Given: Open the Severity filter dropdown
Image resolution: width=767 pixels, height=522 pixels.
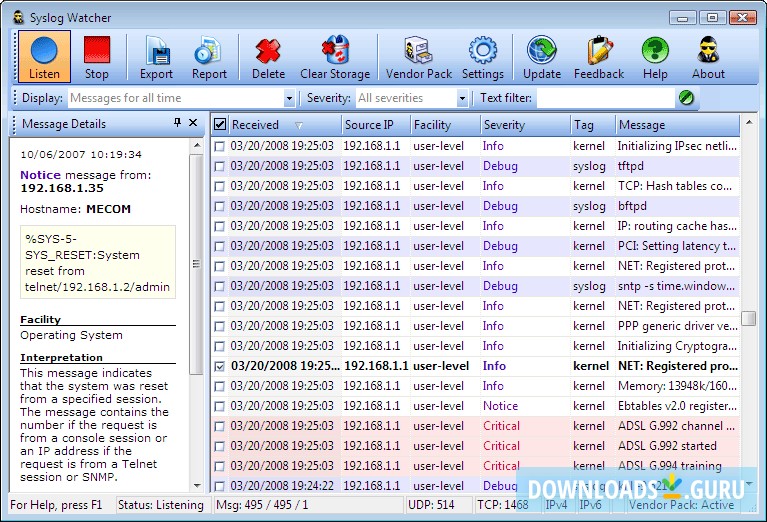Looking at the screenshot, I should coord(462,98).
